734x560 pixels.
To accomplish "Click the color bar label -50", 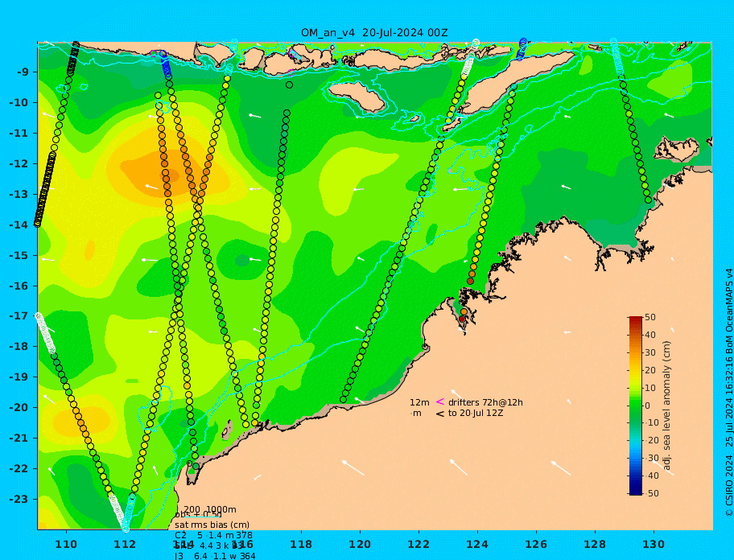I will pyautogui.click(x=650, y=493).
